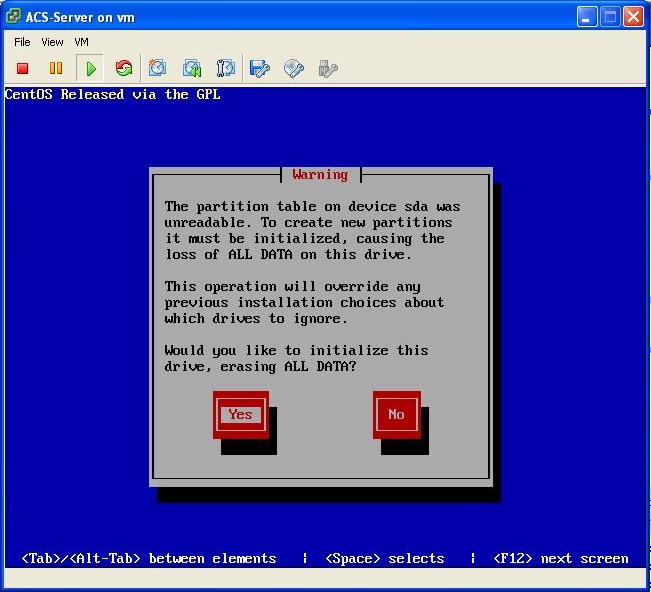This screenshot has width=651, height=592.
Task: Open the File menu
Action: click(22, 42)
